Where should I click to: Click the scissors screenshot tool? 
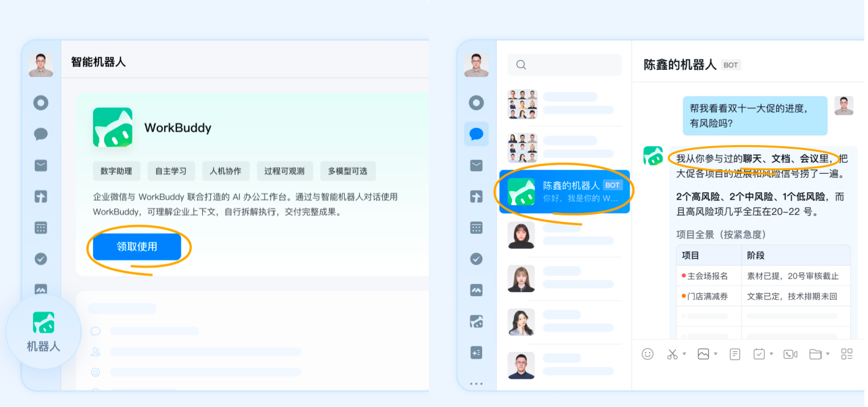tap(673, 354)
